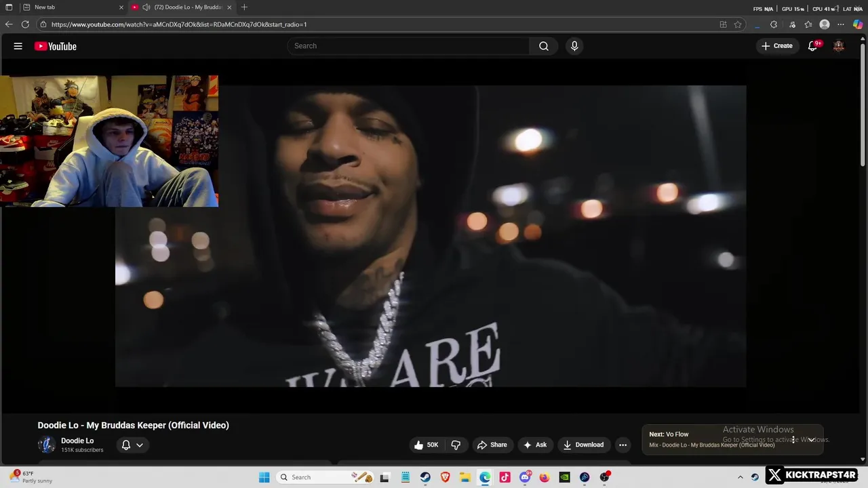Click the Ask button under the video
The width and height of the screenshot is (868, 488).
tap(535, 445)
